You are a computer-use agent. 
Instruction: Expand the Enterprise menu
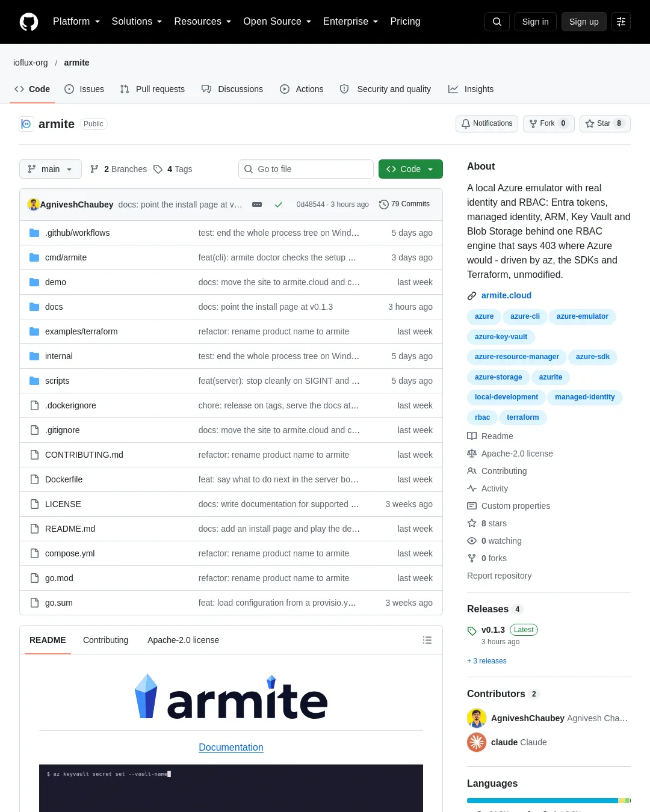click(x=351, y=22)
